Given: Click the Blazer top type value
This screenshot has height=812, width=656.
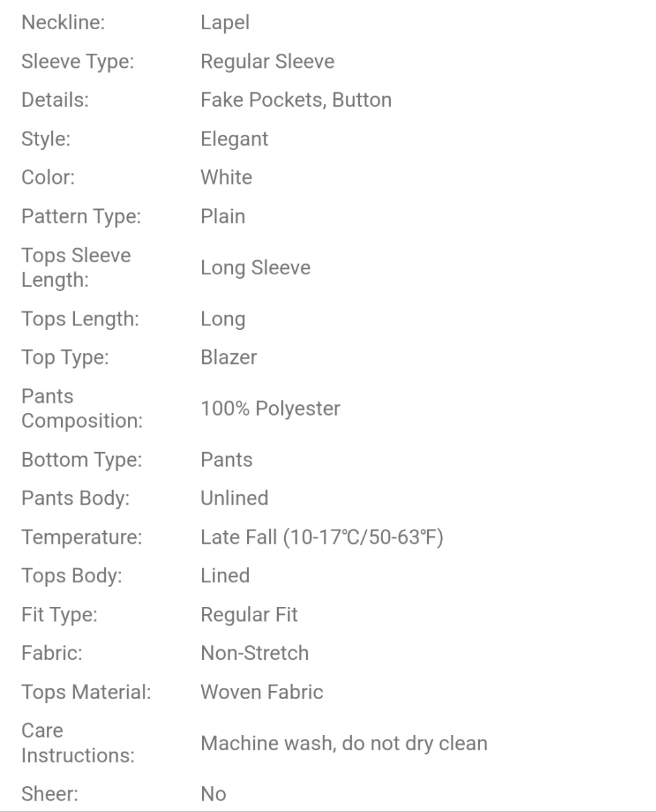Looking at the screenshot, I should (x=228, y=357).
